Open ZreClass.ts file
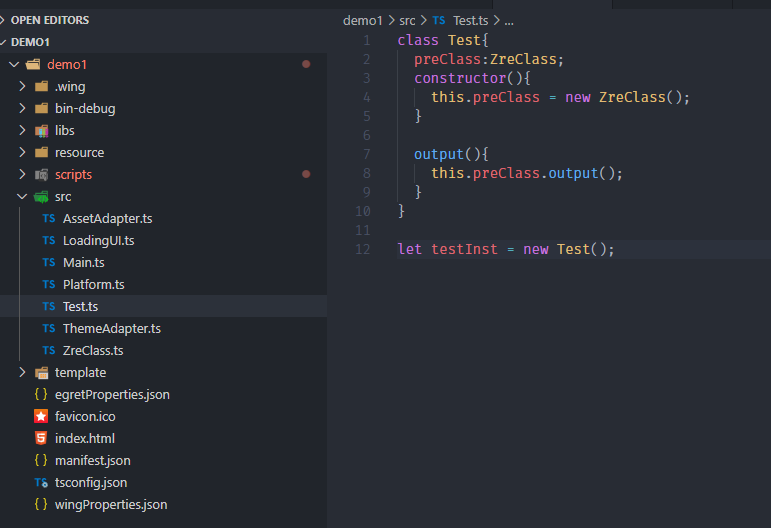This screenshot has width=771, height=528. (93, 350)
